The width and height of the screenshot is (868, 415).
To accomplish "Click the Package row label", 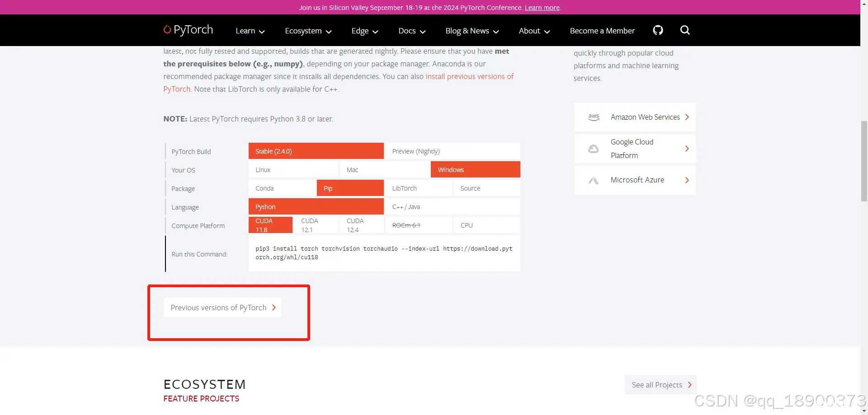I will point(183,189).
